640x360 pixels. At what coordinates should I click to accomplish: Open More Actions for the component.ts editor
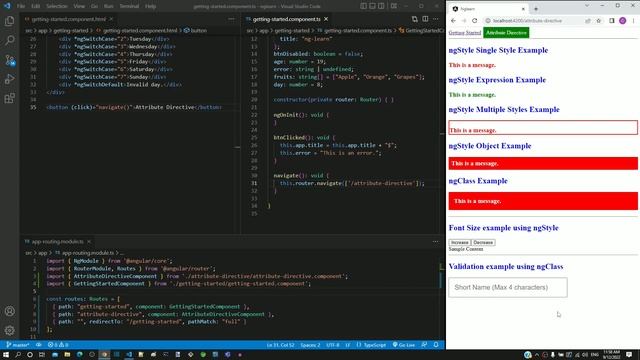pos(436,19)
